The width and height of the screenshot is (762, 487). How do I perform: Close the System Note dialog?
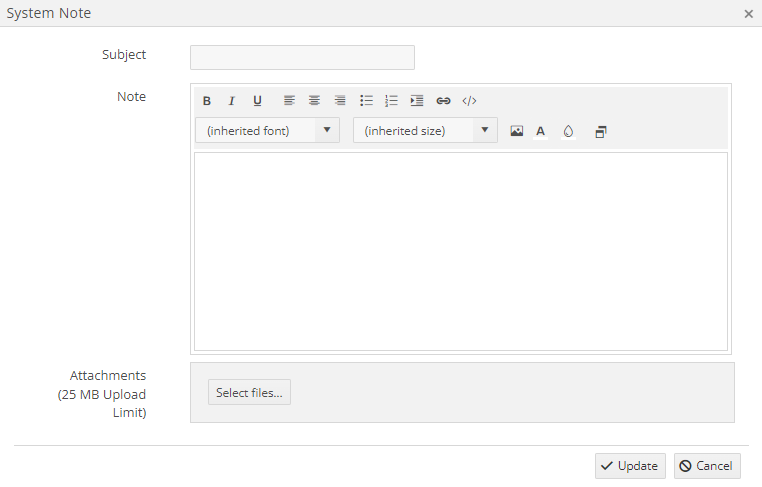coord(748,14)
